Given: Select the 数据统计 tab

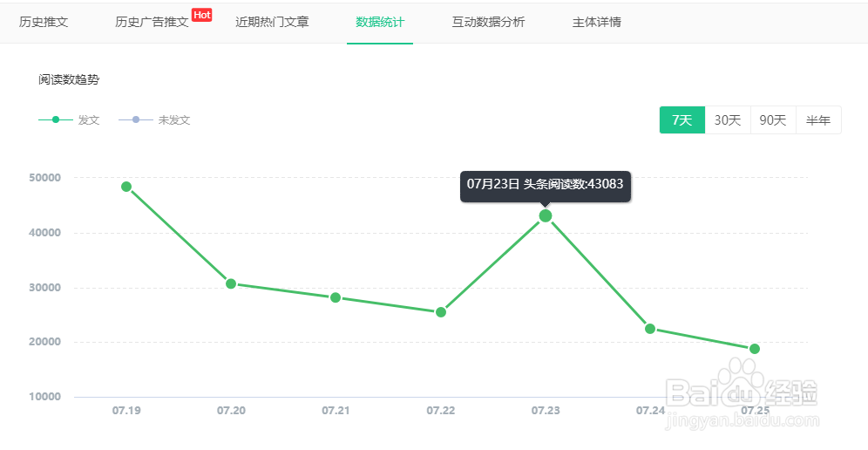Looking at the screenshot, I should point(380,22).
